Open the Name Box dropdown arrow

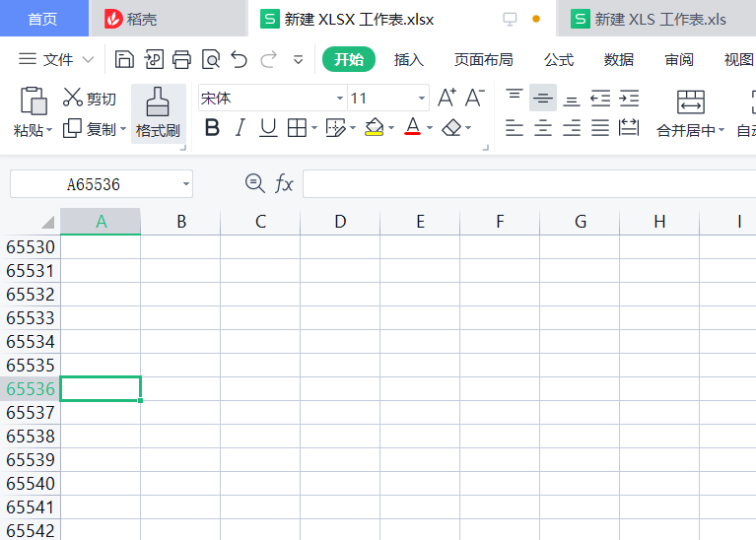(186, 184)
